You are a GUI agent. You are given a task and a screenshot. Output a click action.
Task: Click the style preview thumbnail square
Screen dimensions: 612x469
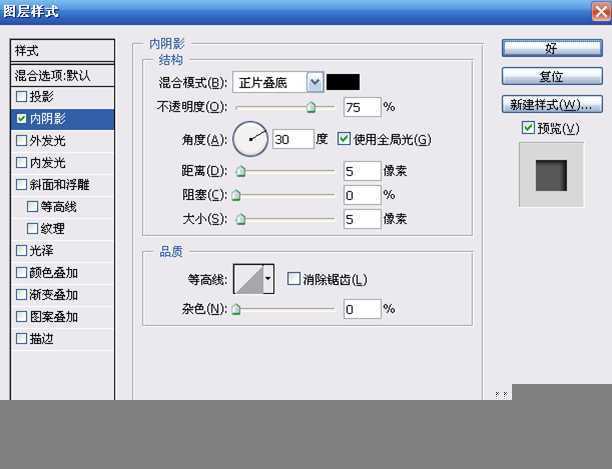click(x=551, y=175)
